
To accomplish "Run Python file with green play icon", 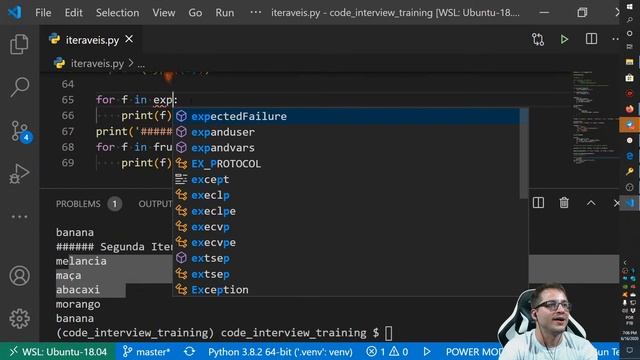I will pyautogui.click(x=564, y=40).
